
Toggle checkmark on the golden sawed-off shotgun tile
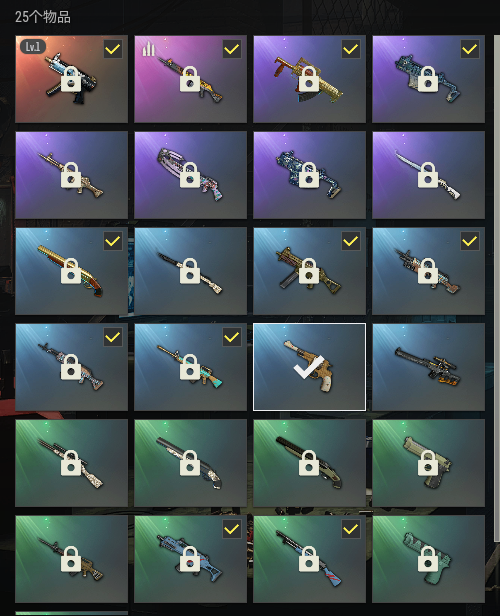[x=113, y=241]
